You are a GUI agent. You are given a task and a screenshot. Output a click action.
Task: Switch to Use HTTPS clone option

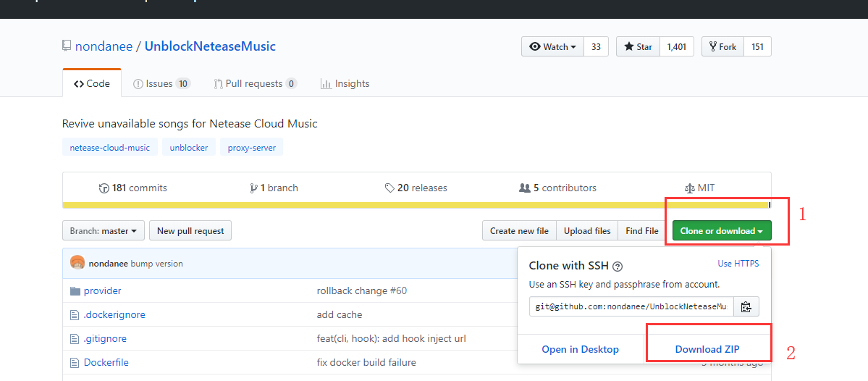pos(738,264)
